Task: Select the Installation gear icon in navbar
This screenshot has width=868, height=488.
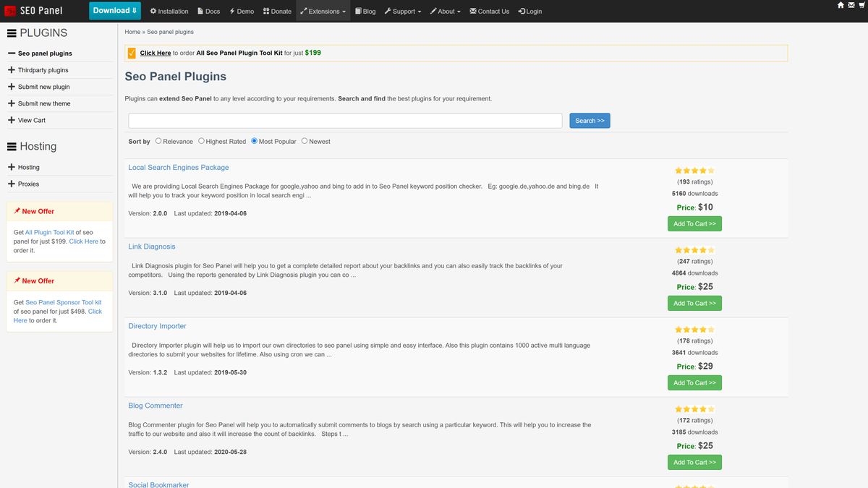Action: point(153,11)
